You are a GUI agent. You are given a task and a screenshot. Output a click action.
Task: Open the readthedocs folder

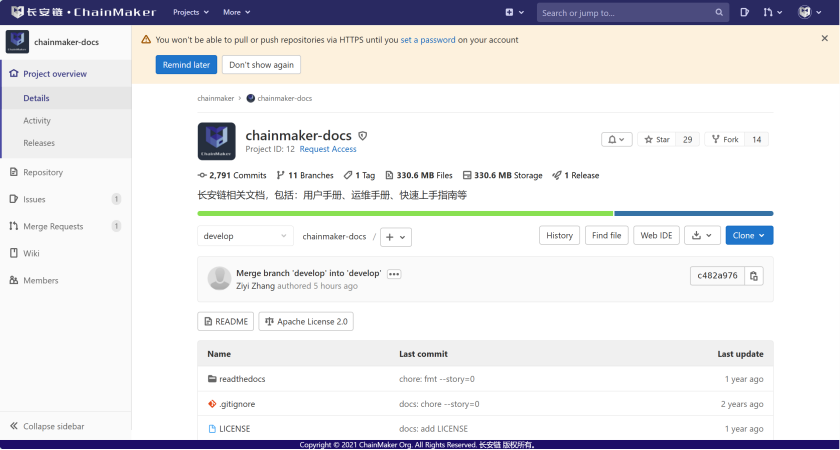(x=242, y=379)
